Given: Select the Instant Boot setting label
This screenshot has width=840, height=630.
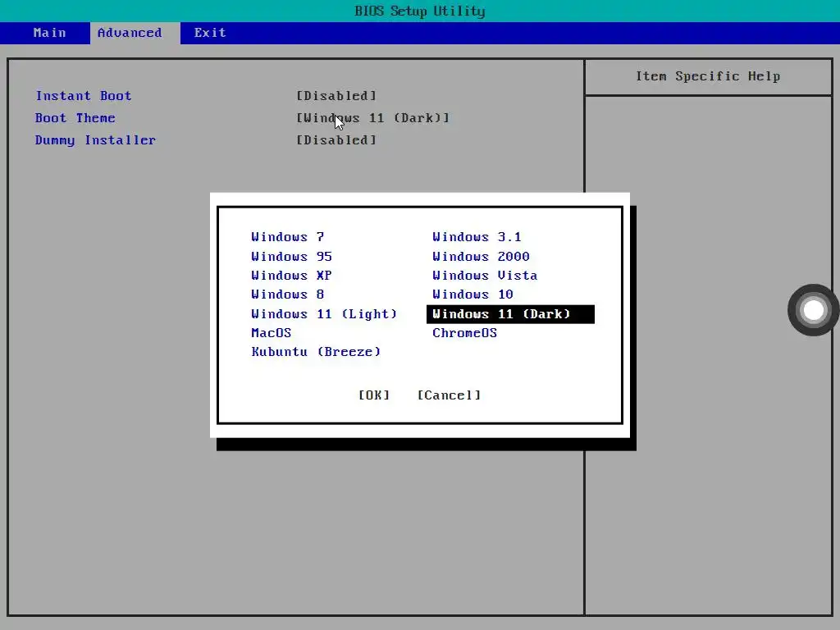Looking at the screenshot, I should pyautogui.click(x=83, y=96).
